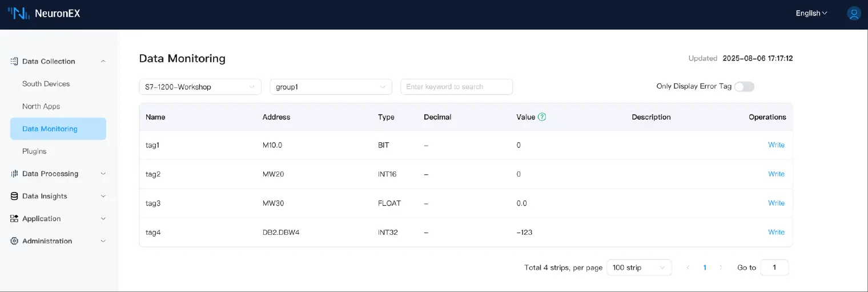This screenshot has height=292, width=868.
Task: Click the Data Insights database icon
Action: coord(14,196)
